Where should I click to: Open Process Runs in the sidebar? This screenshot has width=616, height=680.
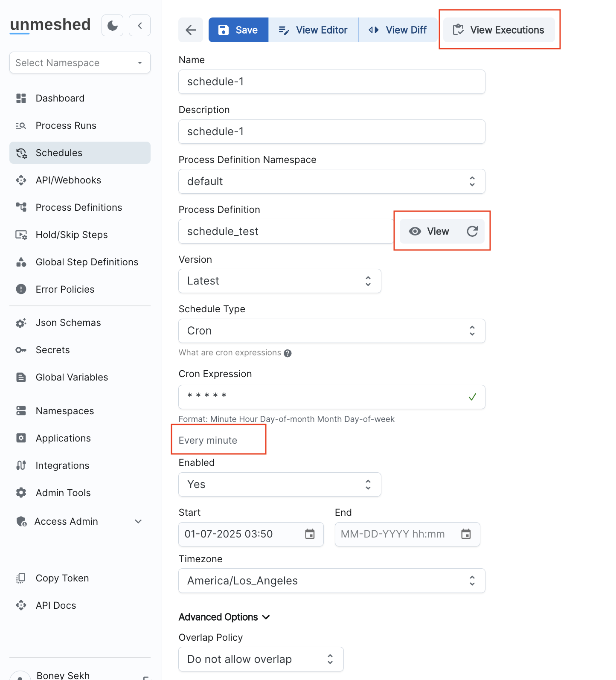[66, 125]
